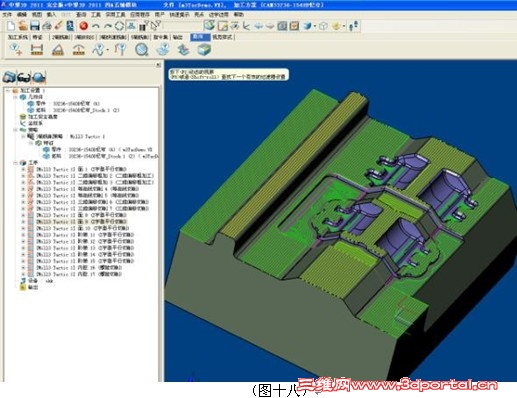Click the Open file icon
The height and width of the screenshot is (398, 517).
pos(23,26)
